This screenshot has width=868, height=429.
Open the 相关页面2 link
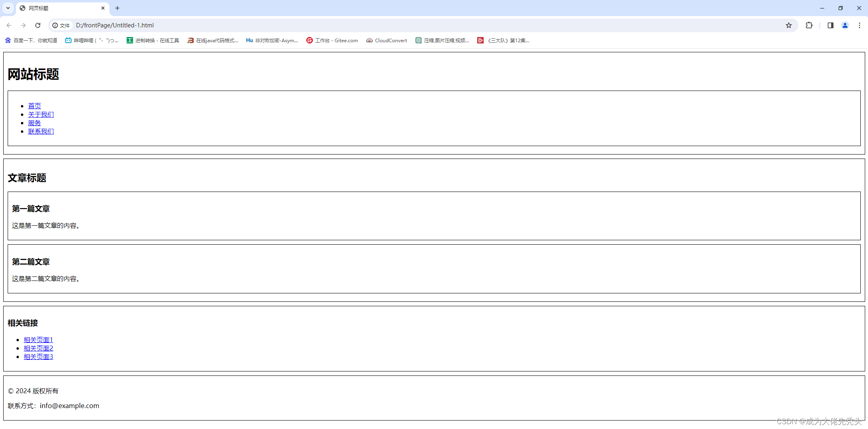click(38, 348)
